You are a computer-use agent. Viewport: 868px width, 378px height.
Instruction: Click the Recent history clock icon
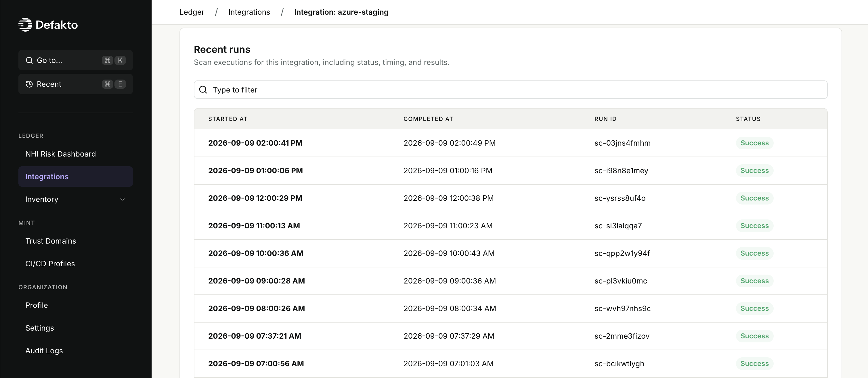29,84
